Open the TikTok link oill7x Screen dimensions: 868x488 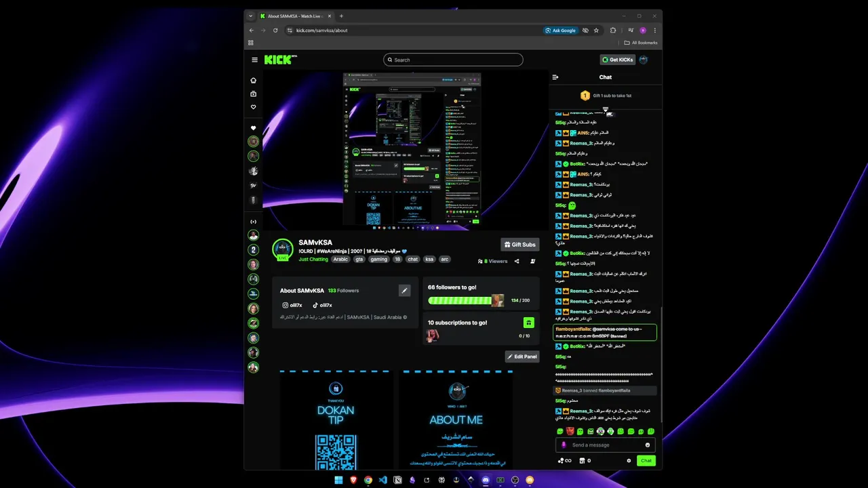323,305
